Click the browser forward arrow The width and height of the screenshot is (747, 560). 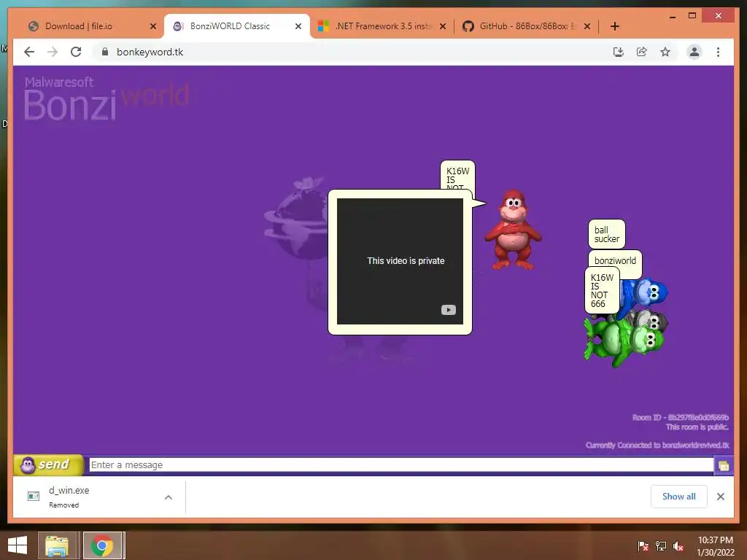coord(53,52)
